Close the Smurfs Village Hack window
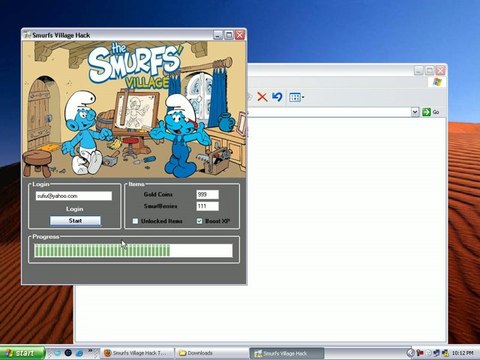The image size is (480, 360). (240, 35)
